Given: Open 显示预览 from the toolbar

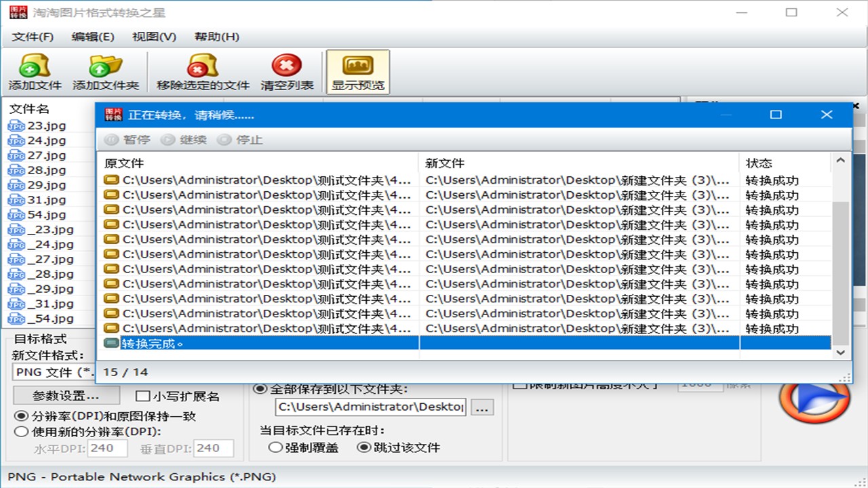Looking at the screenshot, I should [x=358, y=70].
